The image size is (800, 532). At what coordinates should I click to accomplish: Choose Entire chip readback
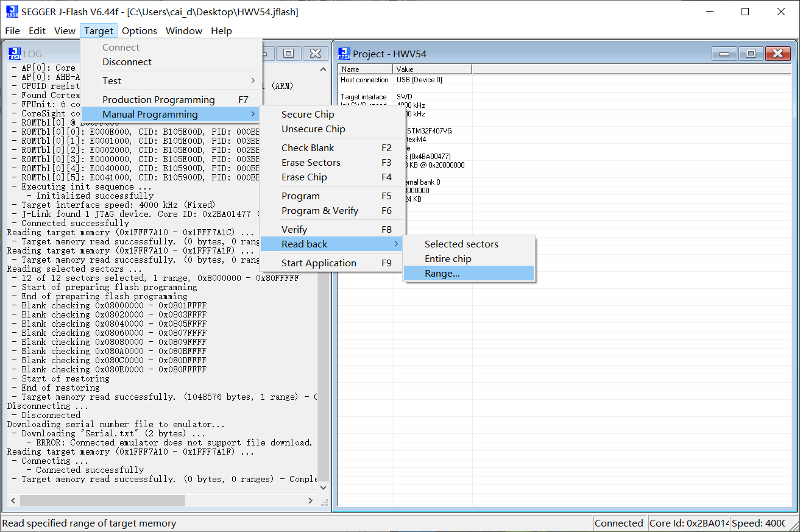[x=469, y=259]
